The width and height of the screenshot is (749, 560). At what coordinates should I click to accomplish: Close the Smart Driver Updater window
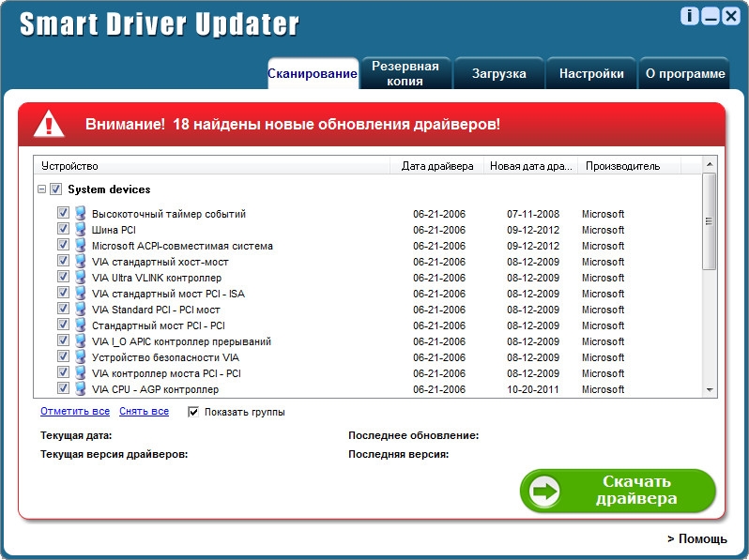point(731,16)
